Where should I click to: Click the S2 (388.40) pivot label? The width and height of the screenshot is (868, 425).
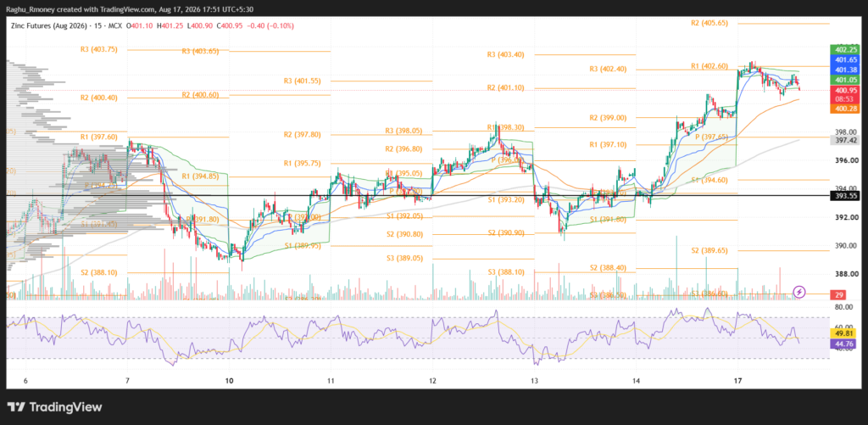coord(607,267)
